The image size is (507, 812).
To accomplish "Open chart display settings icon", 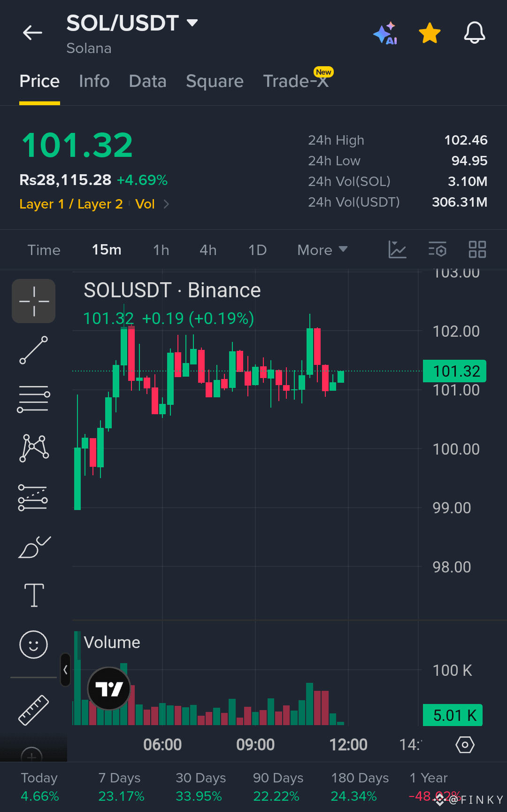I will [438, 249].
